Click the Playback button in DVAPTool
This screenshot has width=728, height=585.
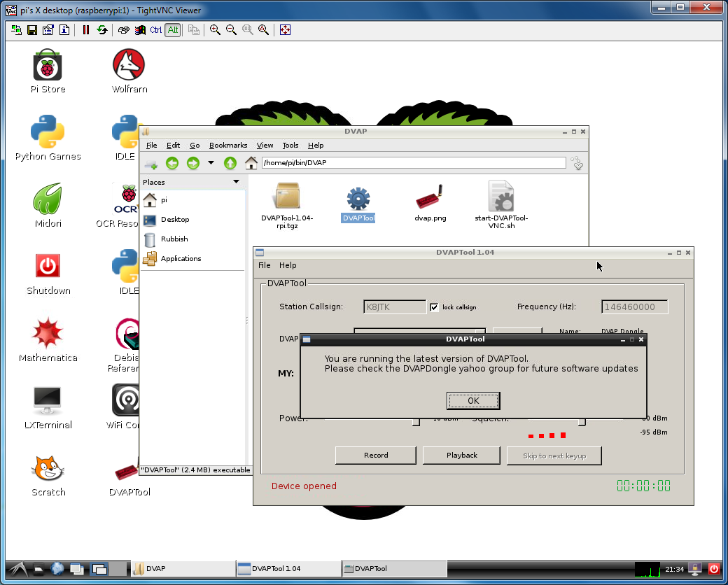pyautogui.click(x=461, y=456)
